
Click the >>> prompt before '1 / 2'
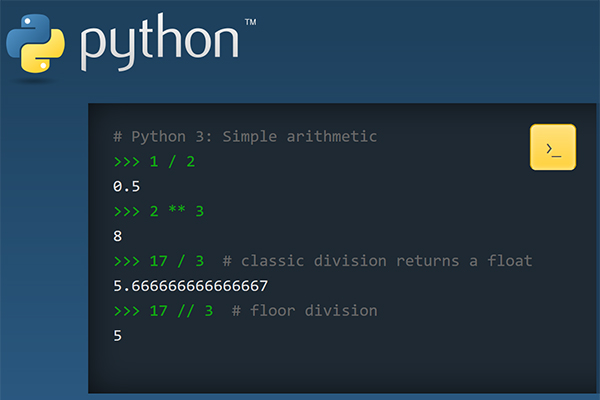click(x=130, y=161)
